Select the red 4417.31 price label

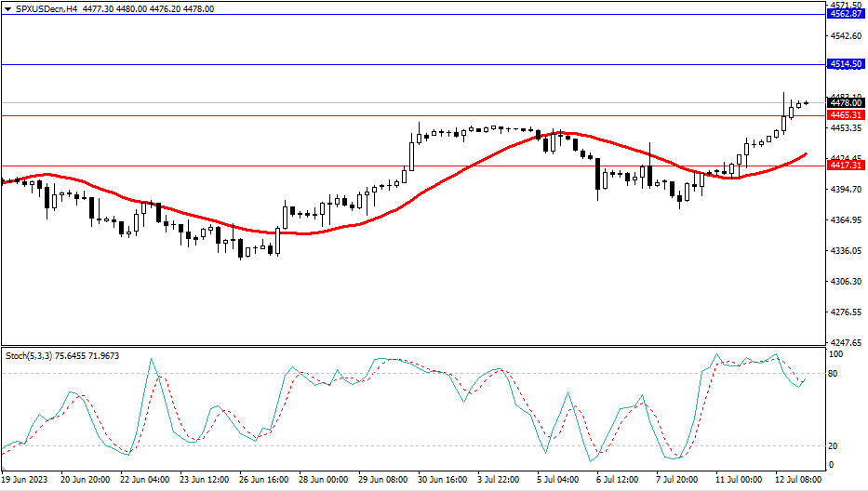click(846, 165)
